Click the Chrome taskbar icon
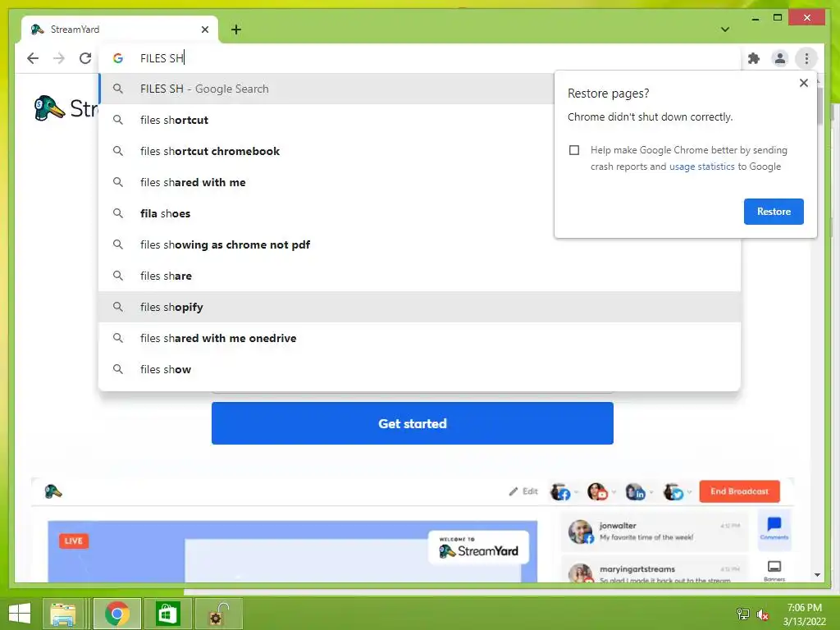840x630 pixels. [116, 614]
